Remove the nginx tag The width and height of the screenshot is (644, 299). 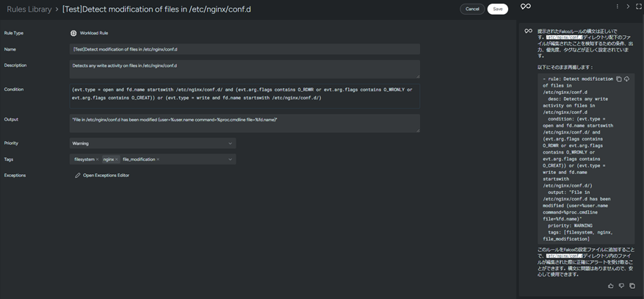coord(116,159)
